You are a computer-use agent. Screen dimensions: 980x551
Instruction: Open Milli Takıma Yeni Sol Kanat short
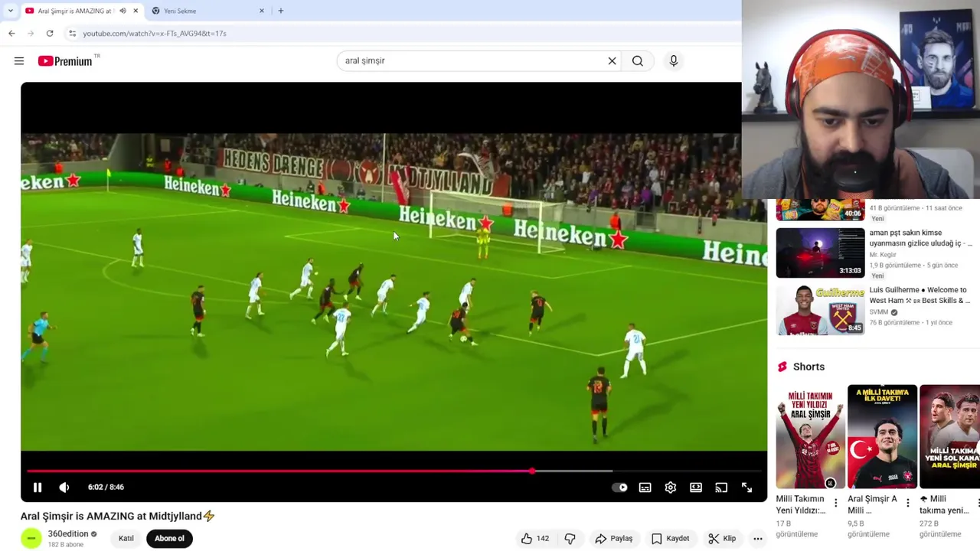[949, 437]
